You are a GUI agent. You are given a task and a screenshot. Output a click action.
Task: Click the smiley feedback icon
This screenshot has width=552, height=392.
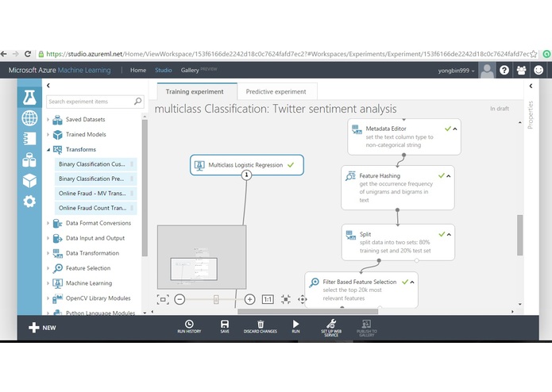538,71
